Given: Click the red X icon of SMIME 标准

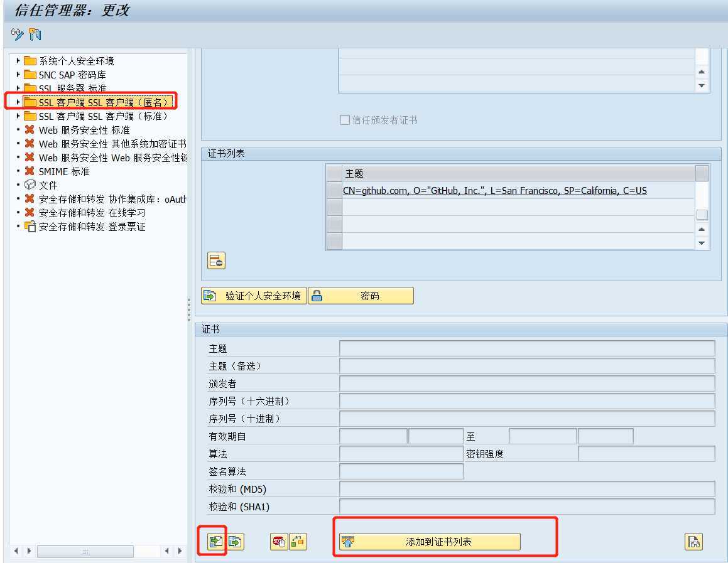Looking at the screenshot, I should [30, 171].
